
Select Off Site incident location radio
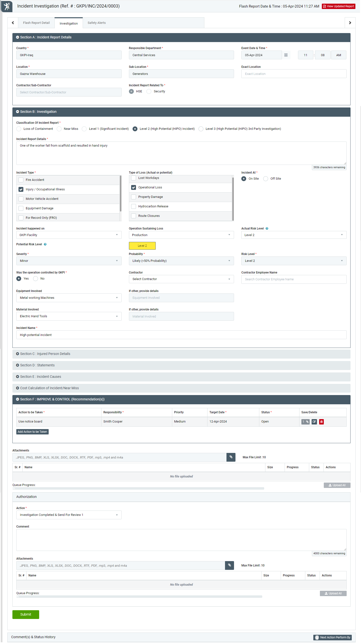pyautogui.click(x=266, y=178)
